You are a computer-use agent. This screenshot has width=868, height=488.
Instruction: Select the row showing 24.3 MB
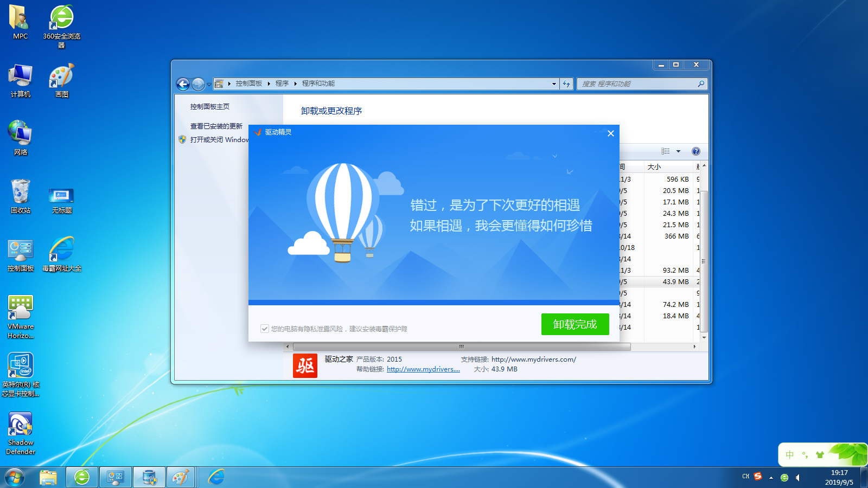click(x=659, y=214)
